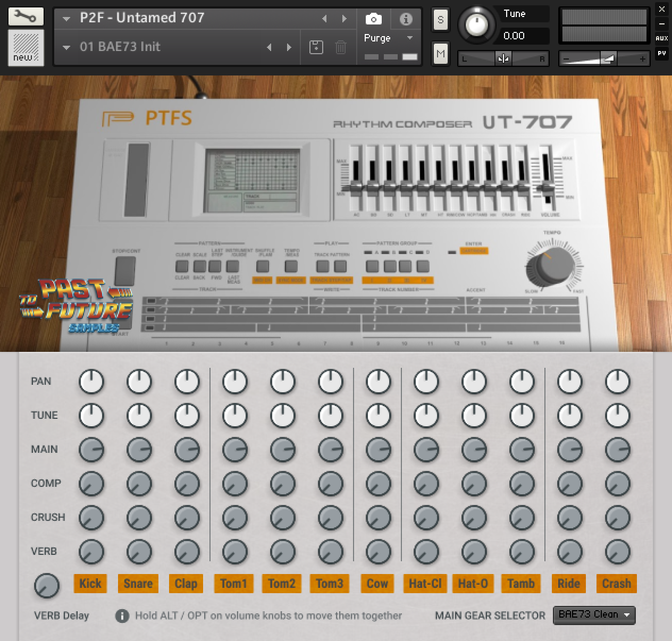Click the Tom1 COMP knob
Image resolution: width=672 pixels, height=641 pixels.
pyautogui.click(x=235, y=484)
